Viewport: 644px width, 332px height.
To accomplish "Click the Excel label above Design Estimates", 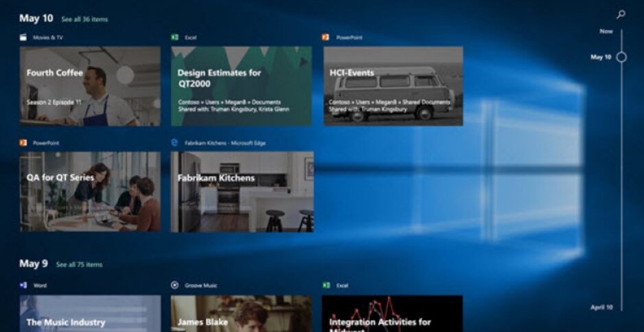I will [x=191, y=37].
